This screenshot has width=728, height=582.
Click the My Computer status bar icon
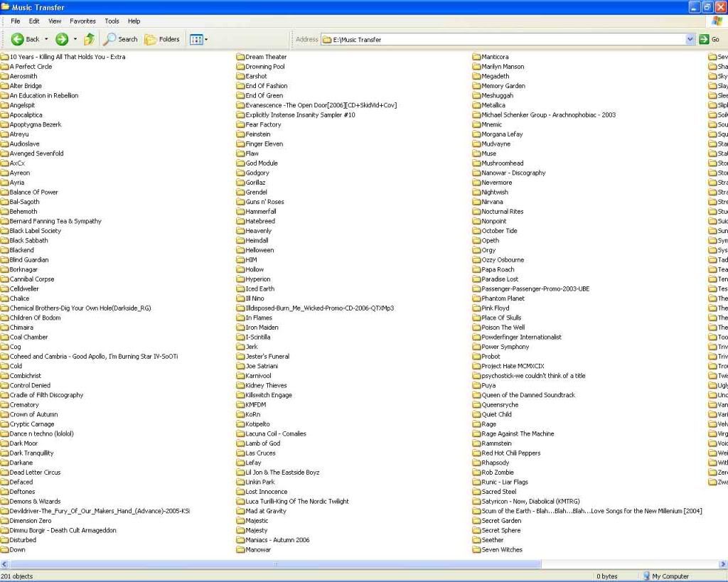646,576
